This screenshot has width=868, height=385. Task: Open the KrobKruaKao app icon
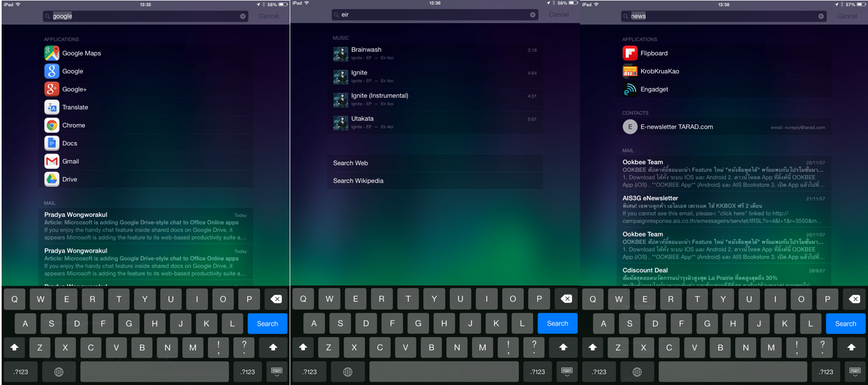(x=630, y=71)
